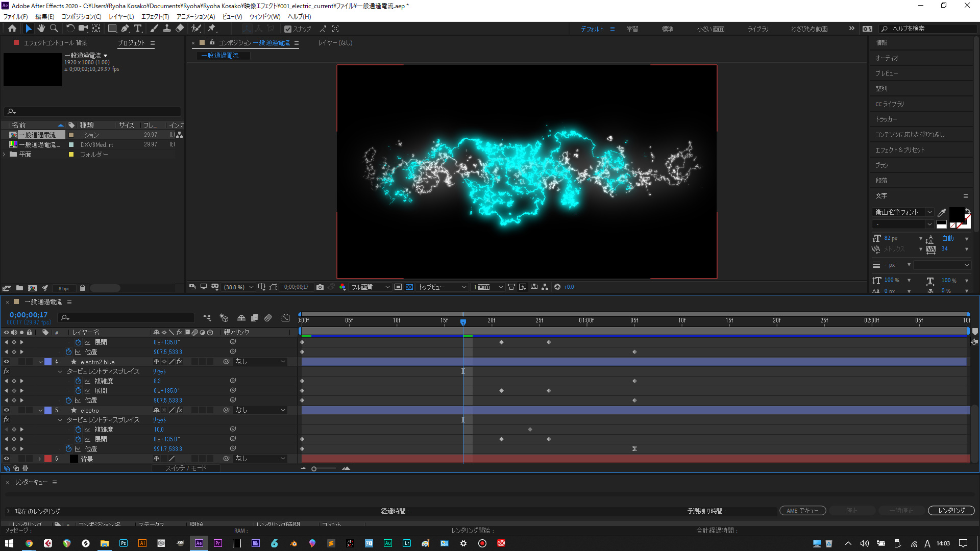
Task: Click the スイッチ / モード toggle button
Action: [x=186, y=468]
